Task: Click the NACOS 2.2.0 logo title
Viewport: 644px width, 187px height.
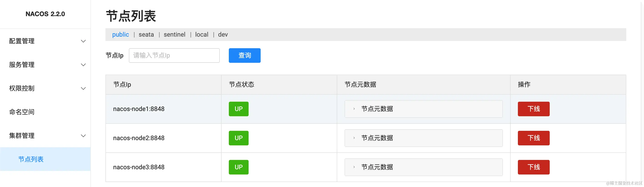Action: 45,14
